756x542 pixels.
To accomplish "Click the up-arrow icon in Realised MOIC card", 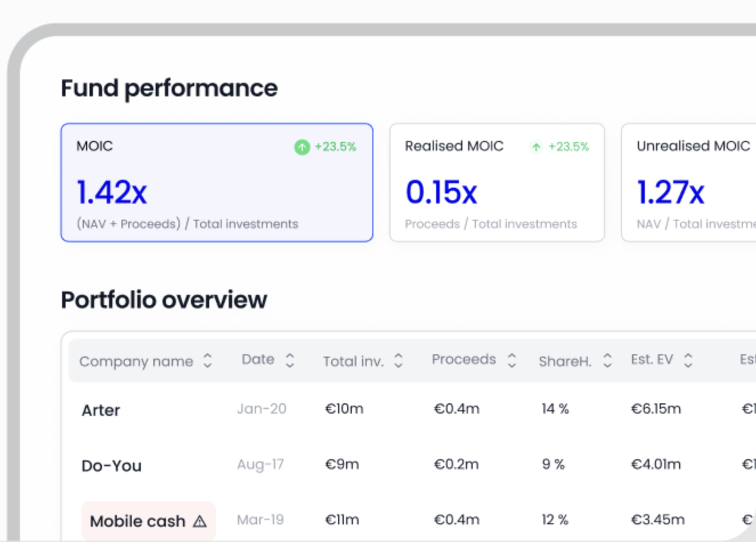I will pos(536,147).
